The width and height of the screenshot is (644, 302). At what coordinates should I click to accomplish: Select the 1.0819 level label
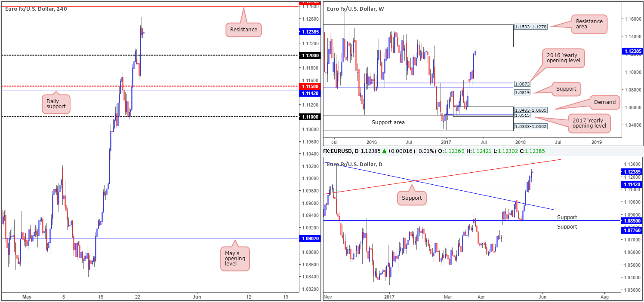click(522, 92)
